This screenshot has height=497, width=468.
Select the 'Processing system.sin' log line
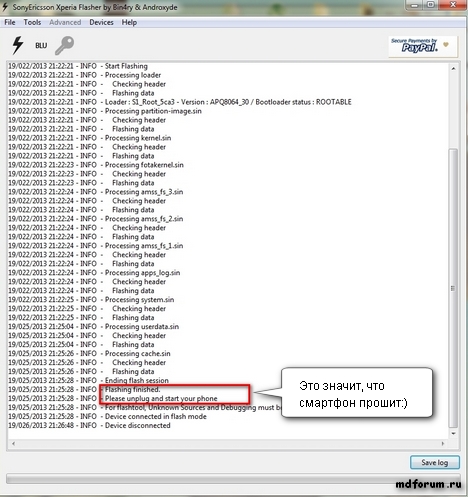[91, 300]
